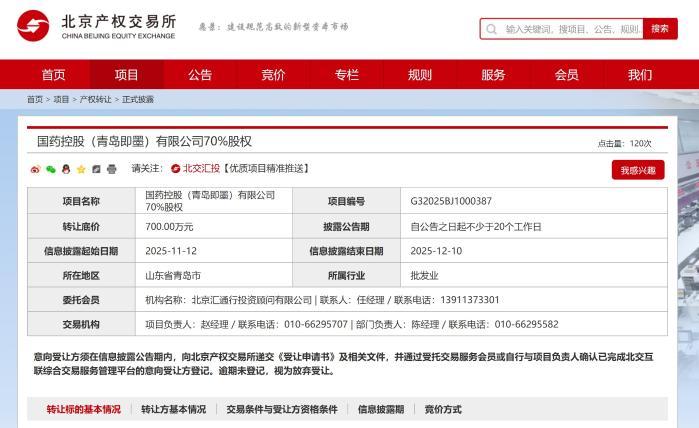Share via the WeChat icon
This screenshot has height=428, width=699.
pyautogui.click(x=51, y=169)
